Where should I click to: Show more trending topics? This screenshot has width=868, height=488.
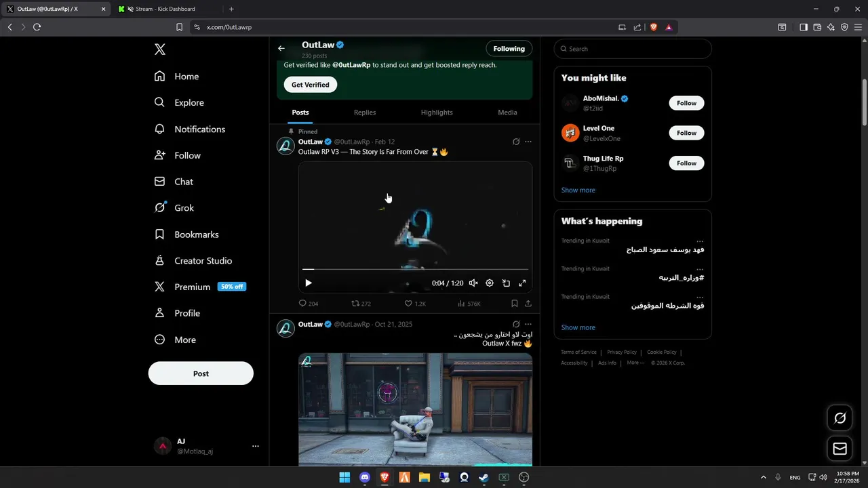[x=578, y=328]
